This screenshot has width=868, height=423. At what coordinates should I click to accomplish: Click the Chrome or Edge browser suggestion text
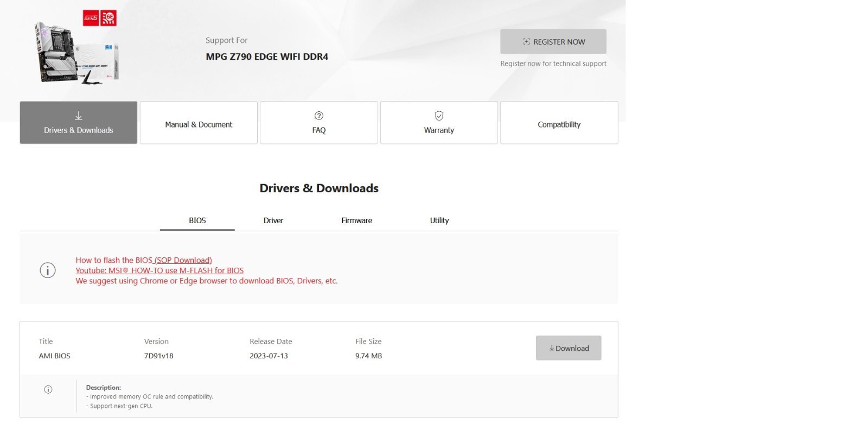point(207,281)
